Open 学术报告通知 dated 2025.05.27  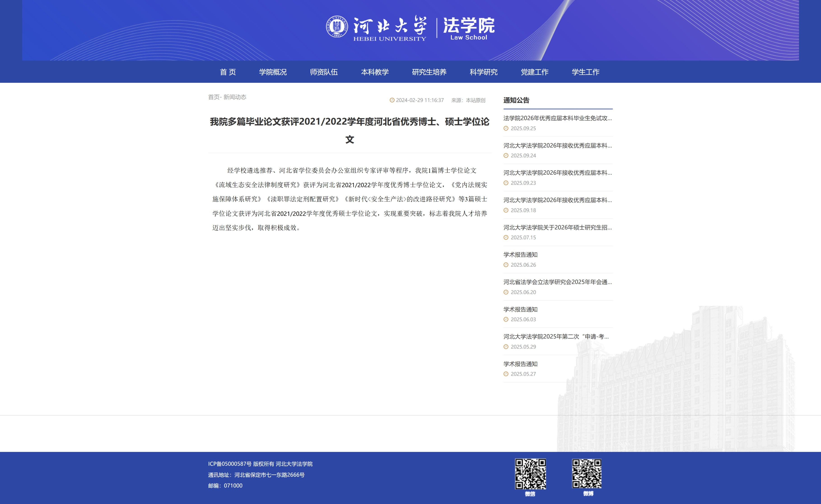coord(520,364)
